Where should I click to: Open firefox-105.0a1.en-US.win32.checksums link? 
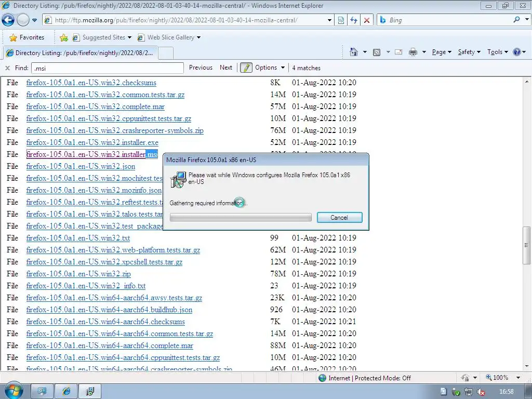(x=91, y=83)
